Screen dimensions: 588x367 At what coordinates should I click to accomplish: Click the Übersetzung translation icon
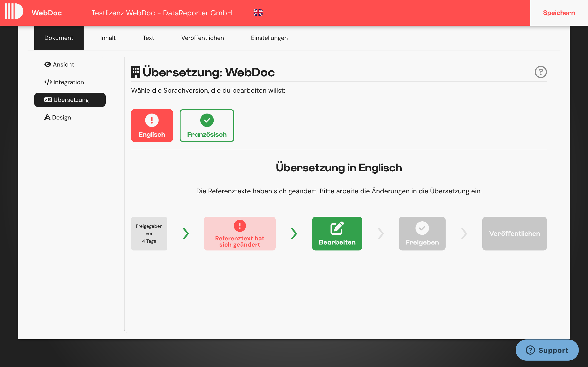click(x=48, y=100)
